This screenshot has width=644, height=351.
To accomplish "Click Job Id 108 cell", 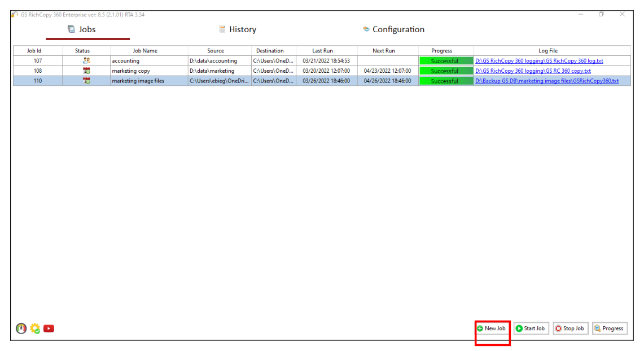I will click(38, 71).
